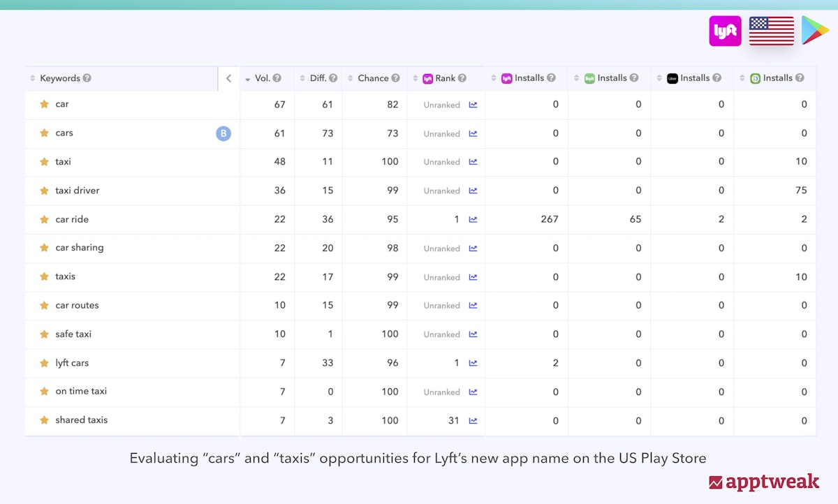The height and width of the screenshot is (504, 838).
Task: Toggle the star for keyword 'car'
Action: tap(44, 104)
